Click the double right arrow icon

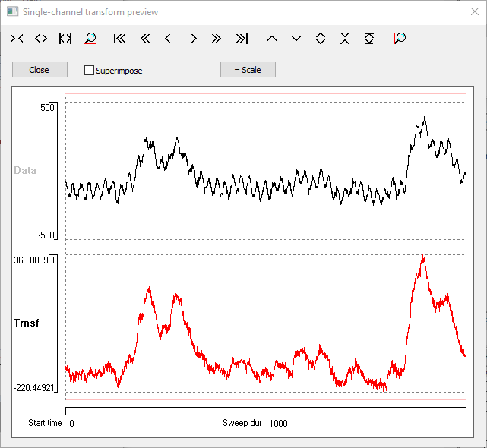217,38
